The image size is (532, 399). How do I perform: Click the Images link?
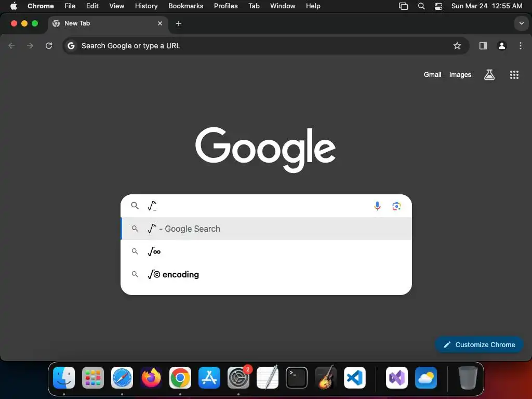(460, 75)
